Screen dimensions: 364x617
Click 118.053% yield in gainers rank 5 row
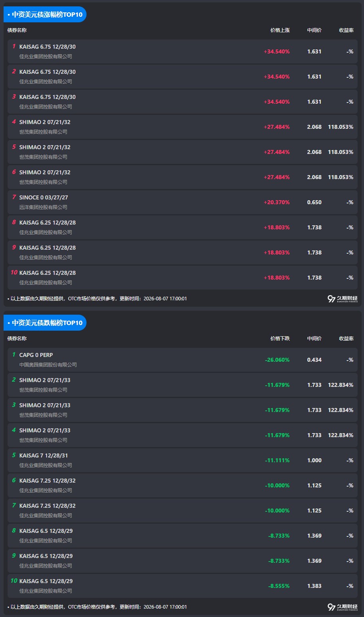tap(340, 152)
